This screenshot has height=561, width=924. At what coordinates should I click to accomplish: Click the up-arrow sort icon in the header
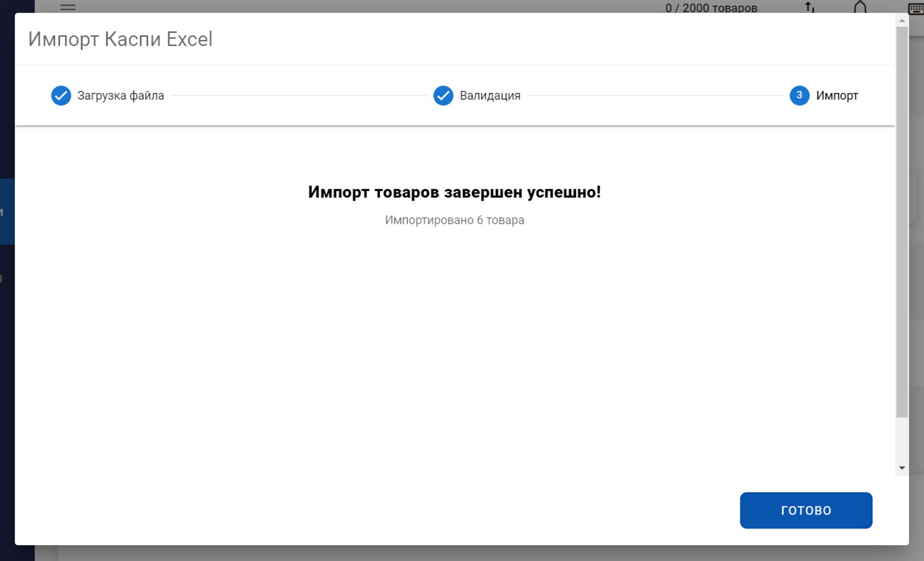809,7
